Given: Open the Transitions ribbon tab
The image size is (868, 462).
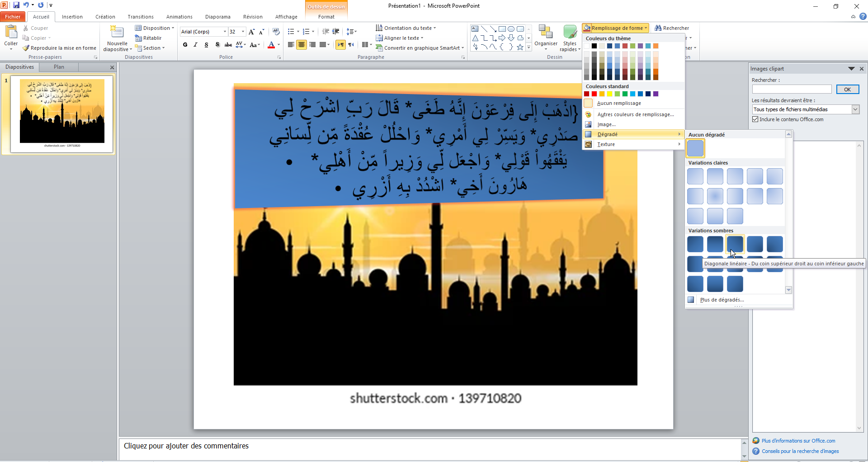Looking at the screenshot, I should click(141, 17).
